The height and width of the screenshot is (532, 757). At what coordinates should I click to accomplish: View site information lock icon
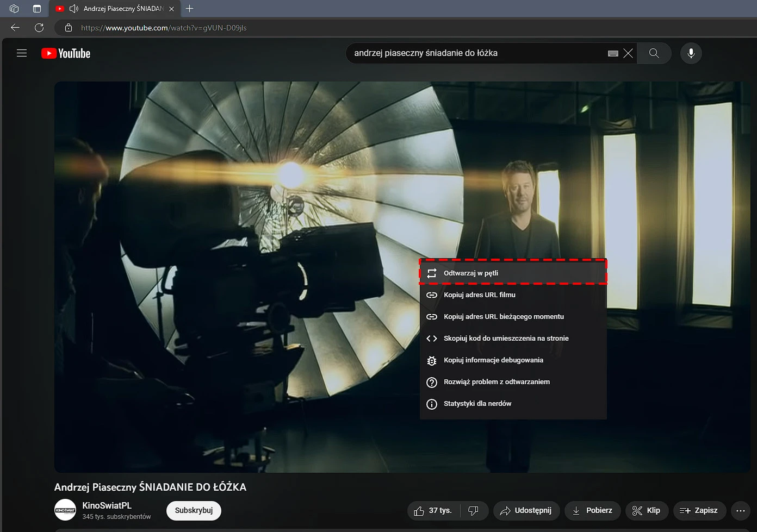click(69, 28)
